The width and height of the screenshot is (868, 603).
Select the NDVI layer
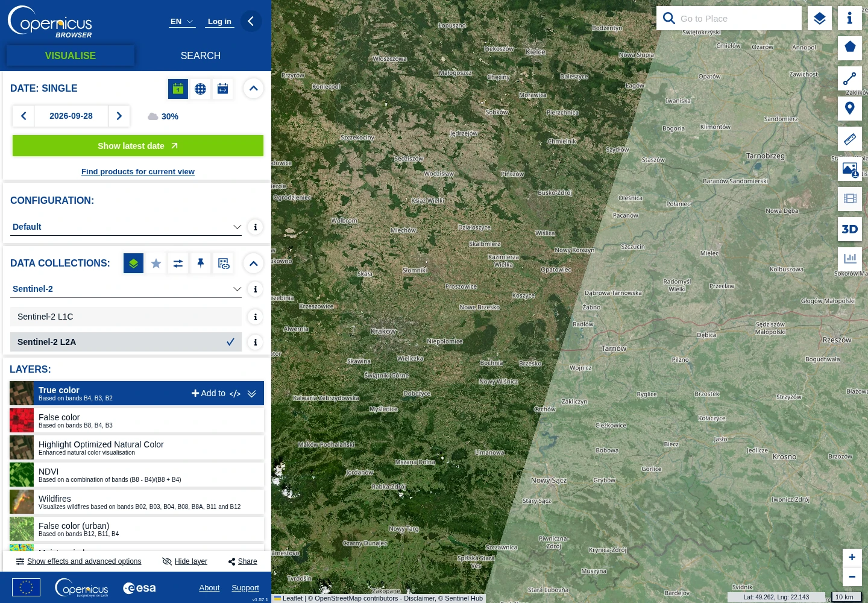pyautogui.click(x=137, y=475)
